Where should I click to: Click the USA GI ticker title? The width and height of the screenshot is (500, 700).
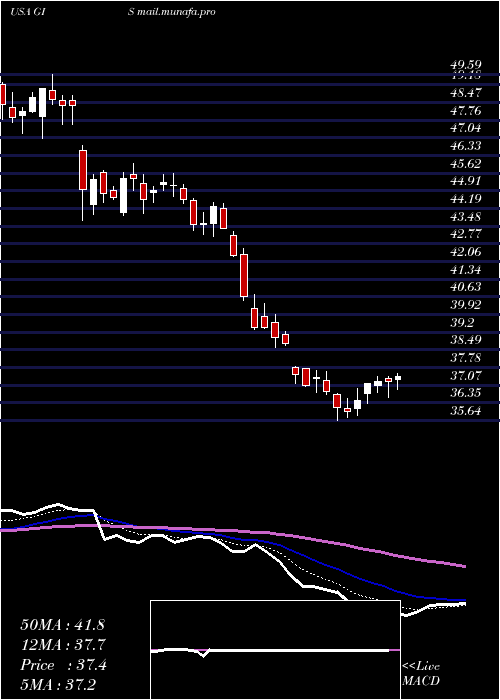pyautogui.click(x=27, y=12)
